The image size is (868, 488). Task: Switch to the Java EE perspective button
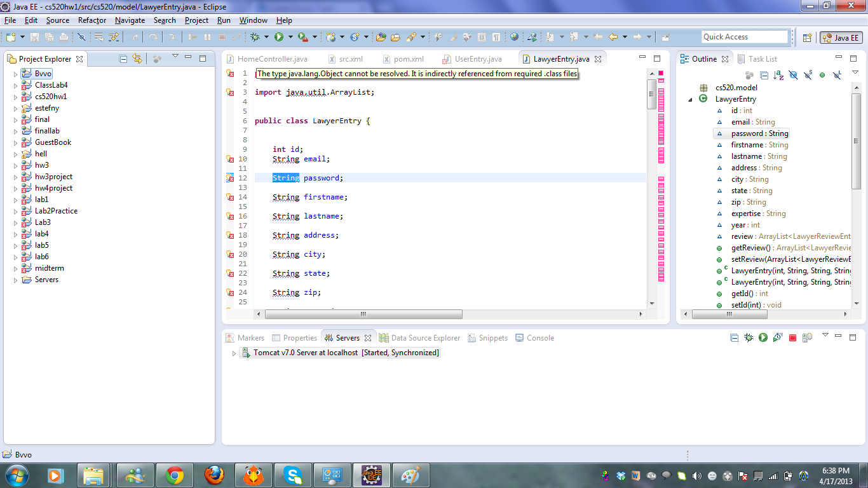tap(841, 37)
